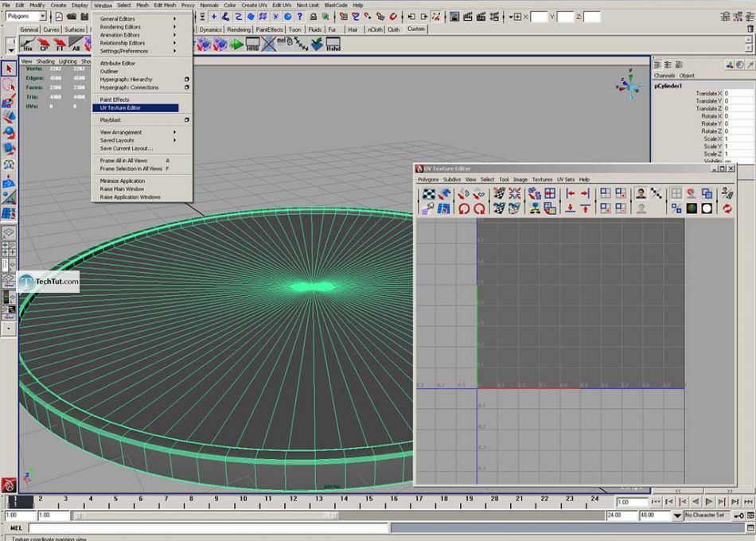Toggle grid view in UV Texture Editor

676,194
